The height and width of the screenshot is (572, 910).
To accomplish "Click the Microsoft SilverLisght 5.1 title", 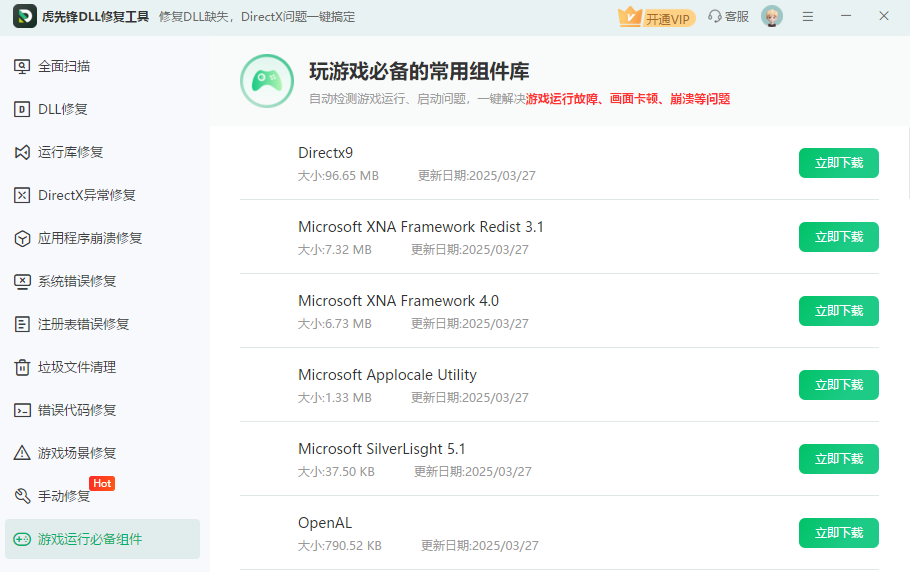I will click(381, 449).
